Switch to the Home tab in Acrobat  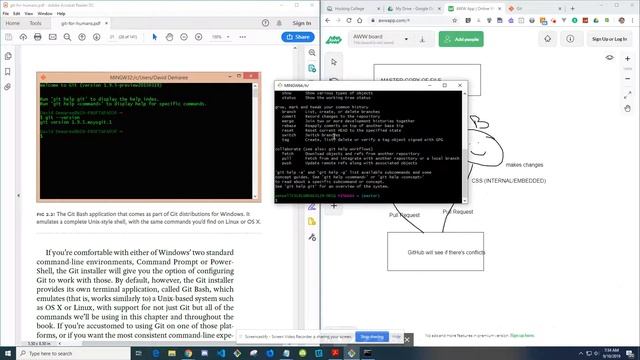pos(13,23)
